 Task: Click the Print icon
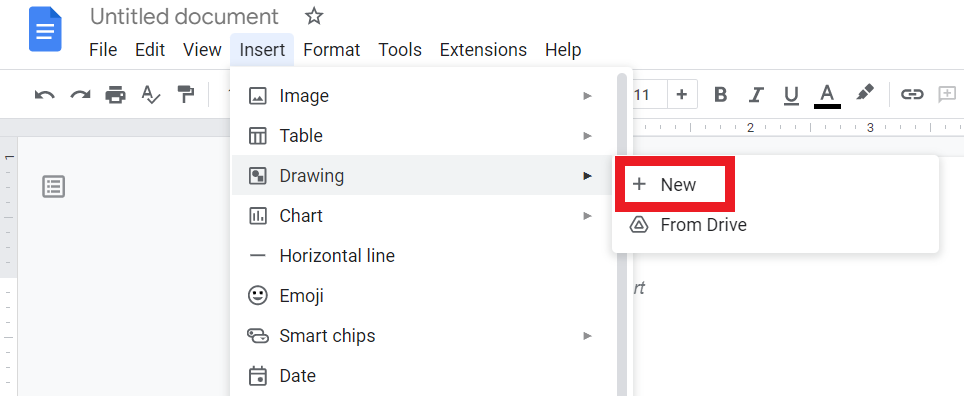tap(115, 95)
